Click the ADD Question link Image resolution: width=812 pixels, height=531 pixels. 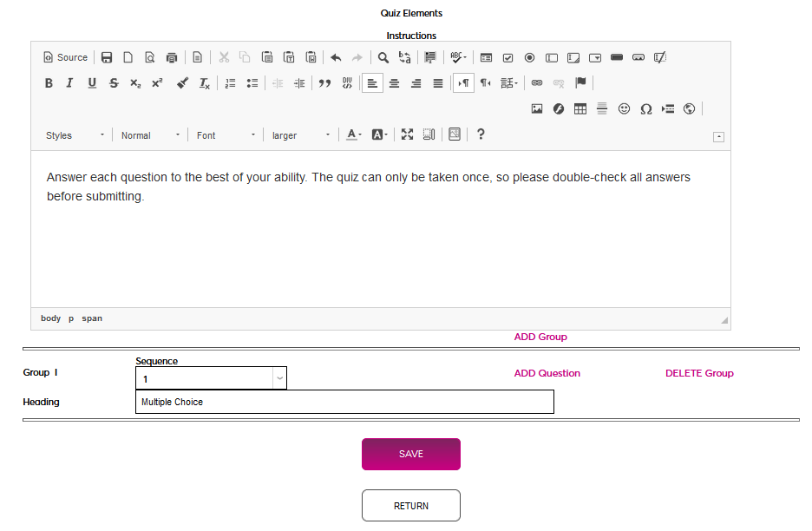[x=547, y=373]
